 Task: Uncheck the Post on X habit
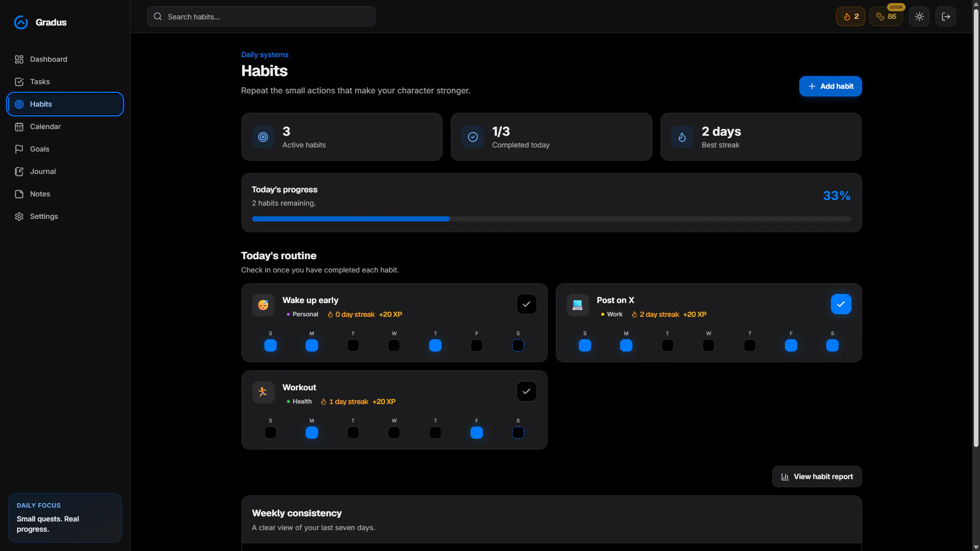coord(841,304)
